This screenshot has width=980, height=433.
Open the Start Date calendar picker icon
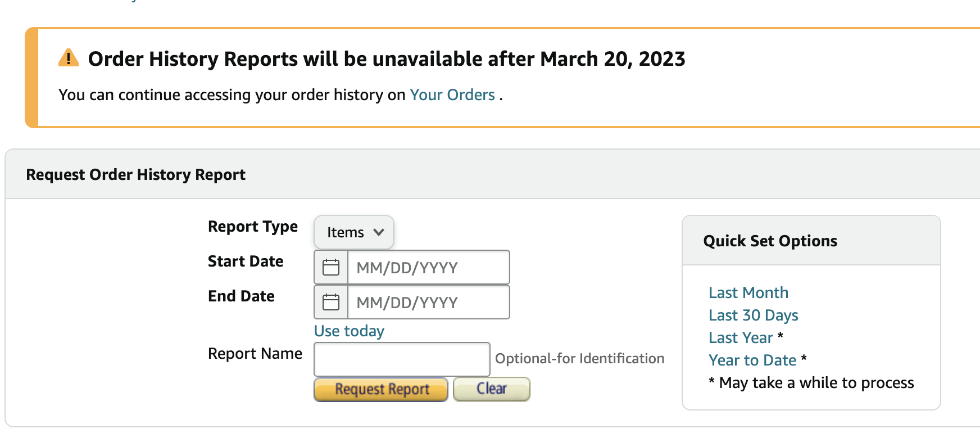coord(331,267)
